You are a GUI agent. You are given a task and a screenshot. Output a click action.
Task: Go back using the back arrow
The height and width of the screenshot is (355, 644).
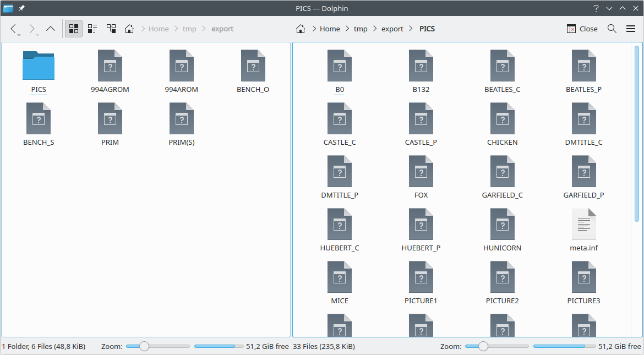coord(14,29)
